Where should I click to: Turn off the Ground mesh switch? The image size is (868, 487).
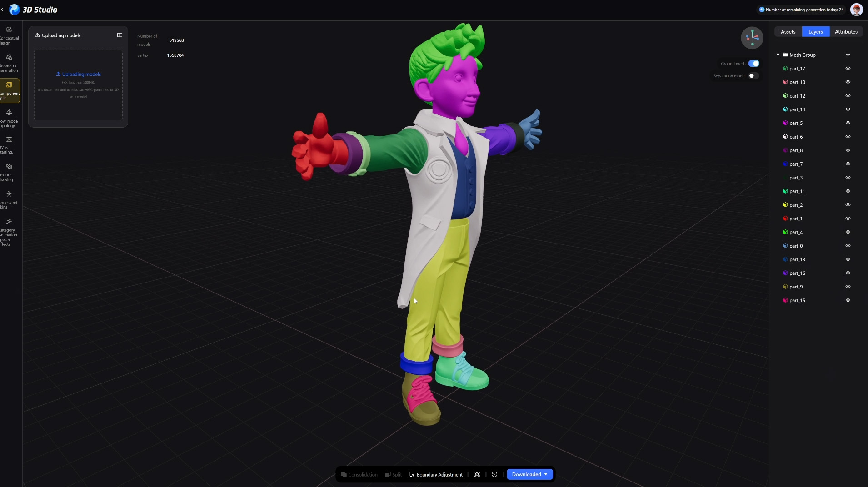pyautogui.click(x=753, y=64)
